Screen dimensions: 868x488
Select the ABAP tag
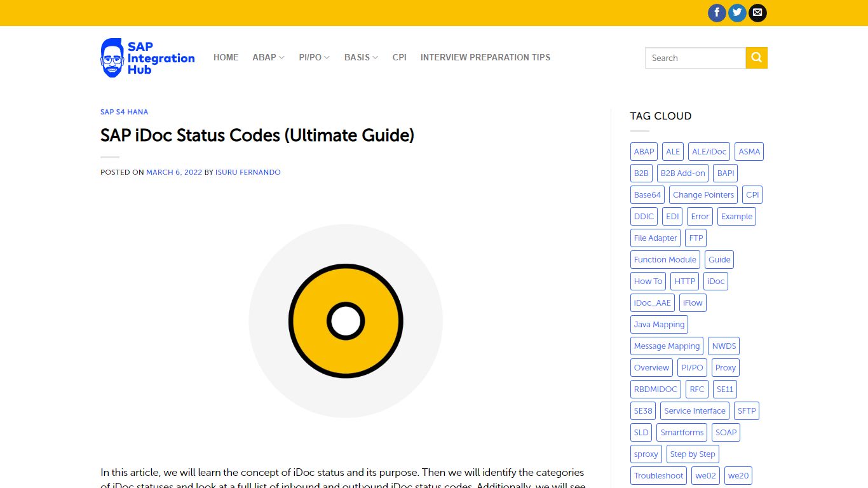tap(644, 152)
